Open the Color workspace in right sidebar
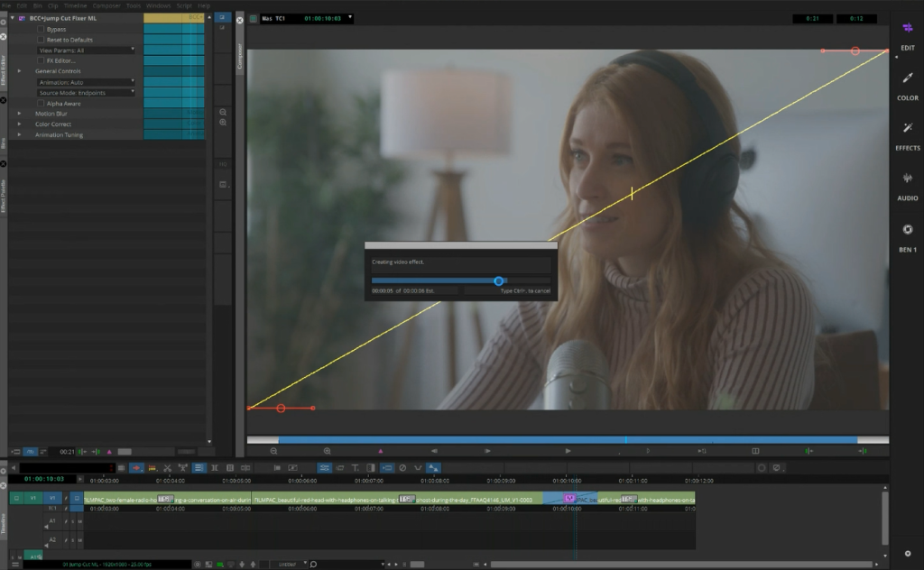 coord(907,86)
